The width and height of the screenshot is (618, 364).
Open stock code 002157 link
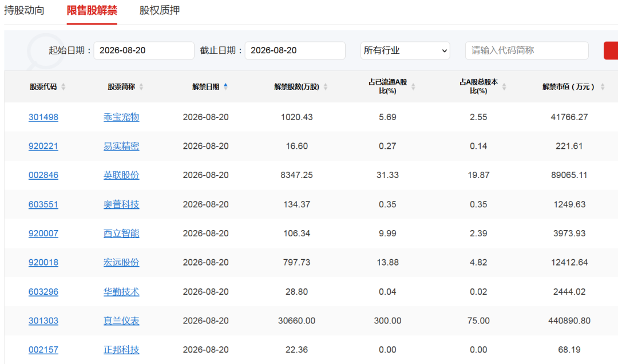[43, 350]
